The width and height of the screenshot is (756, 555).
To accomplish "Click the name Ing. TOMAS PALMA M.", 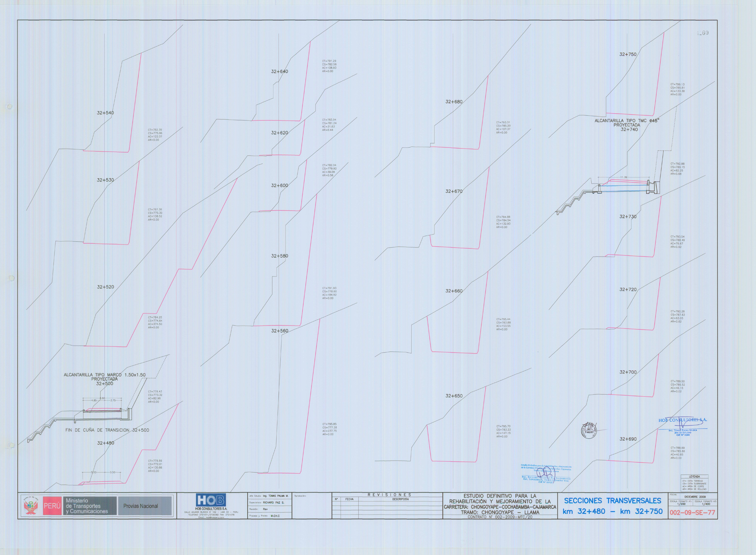I will coord(276,496).
